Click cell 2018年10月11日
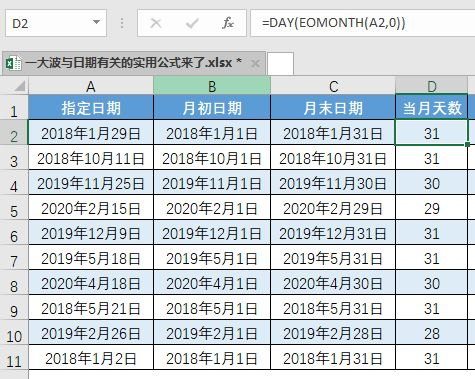 (x=91, y=158)
